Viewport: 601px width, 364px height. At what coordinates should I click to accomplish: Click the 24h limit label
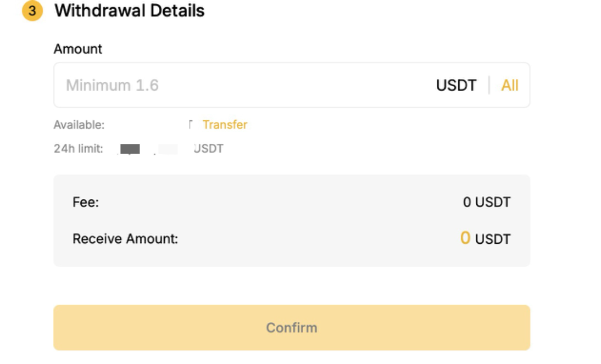coord(78,148)
